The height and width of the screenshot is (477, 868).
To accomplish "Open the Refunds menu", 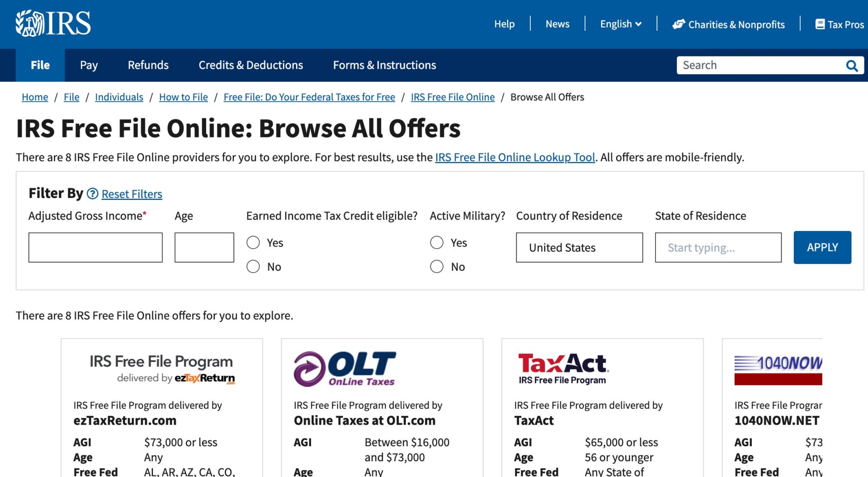I will (x=148, y=65).
